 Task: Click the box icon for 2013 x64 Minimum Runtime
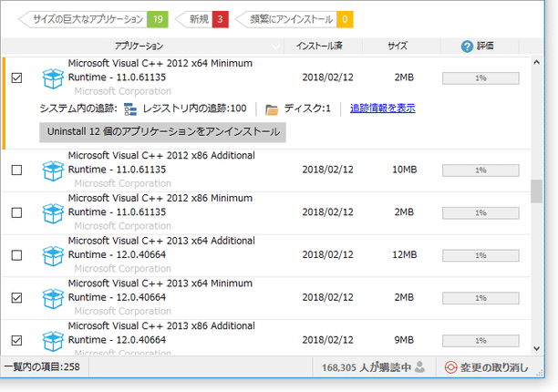click(53, 298)
